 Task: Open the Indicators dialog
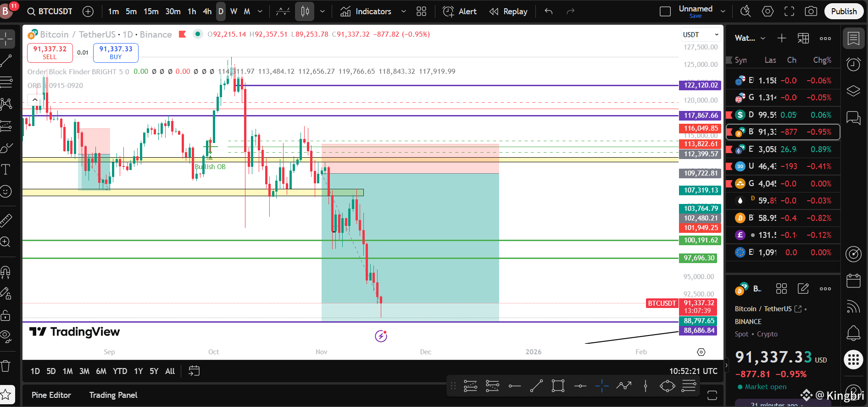[366, 11]
